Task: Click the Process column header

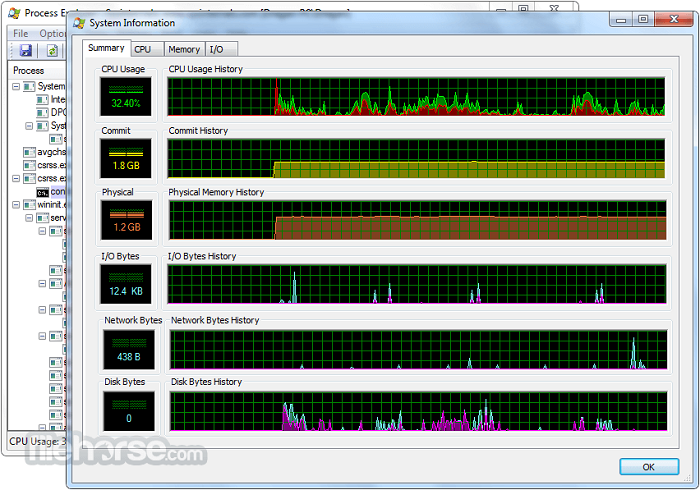Action: (29, 71)
